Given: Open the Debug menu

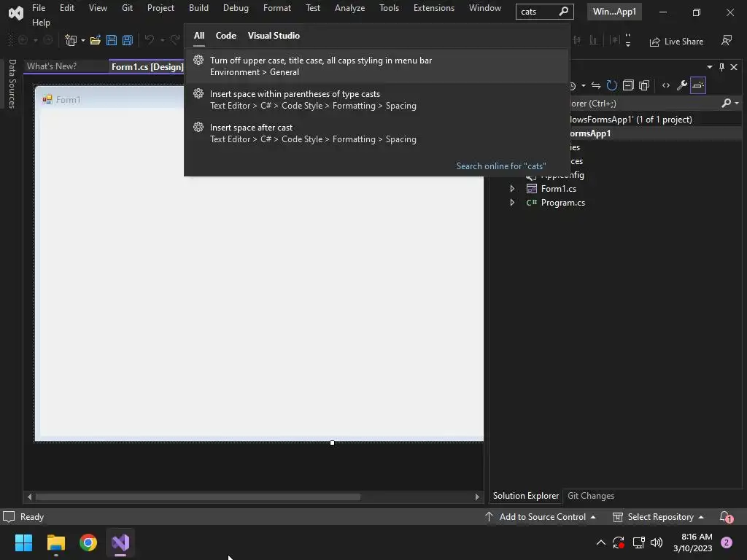Looking at the screenshot, I should point(236,8).
